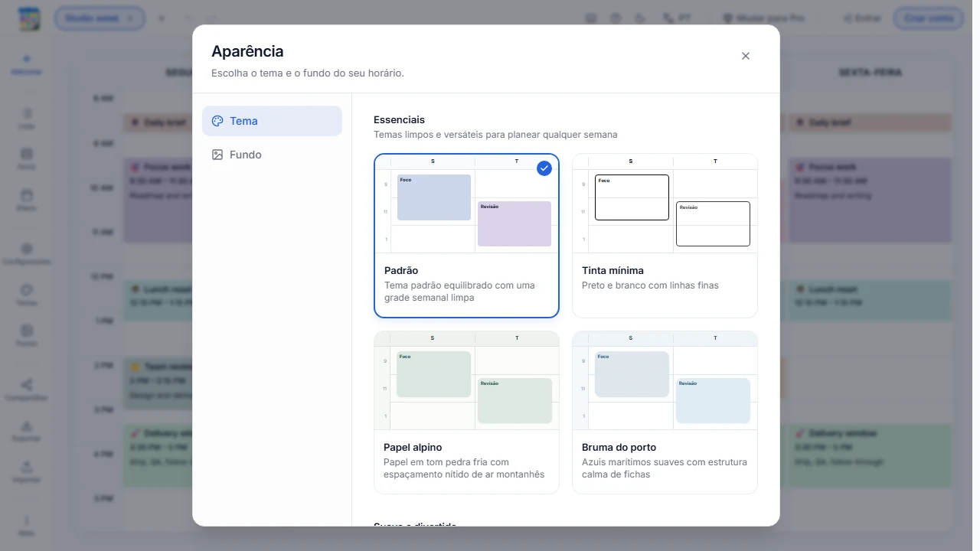Click the Adicionar plus icon in sidebar
This screenshot has width=980, height=551.
[27, 64]
